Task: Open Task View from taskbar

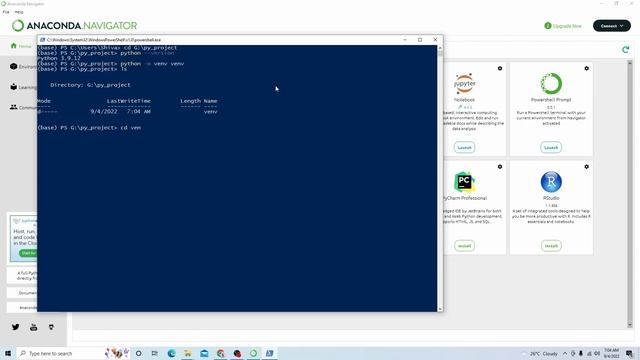Action: [155, 353]
